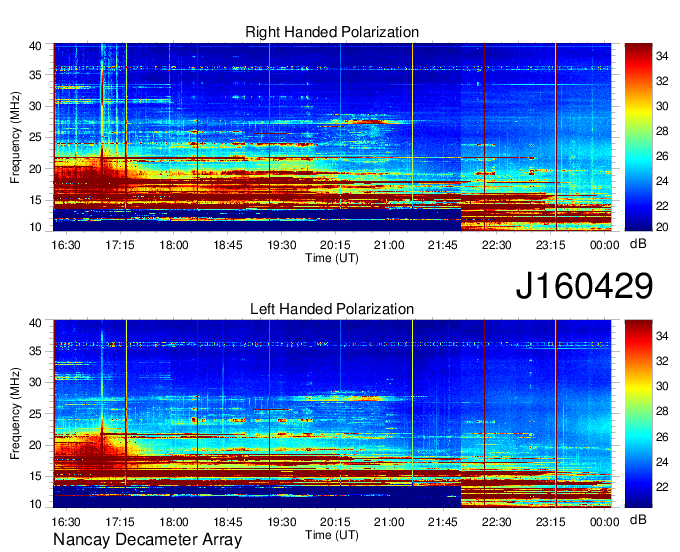
Task: Click the 20:15 time tick under Right Handed plot
Action: pos(335,245)
